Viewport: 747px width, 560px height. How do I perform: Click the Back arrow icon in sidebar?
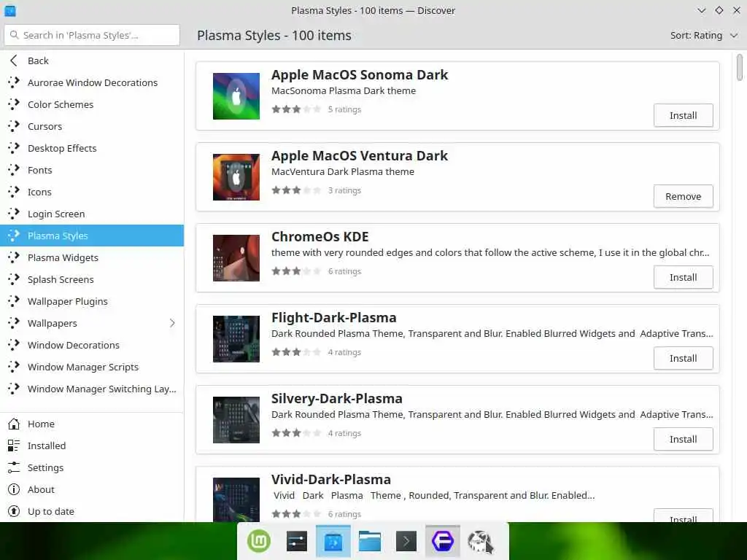pos(14,61)
